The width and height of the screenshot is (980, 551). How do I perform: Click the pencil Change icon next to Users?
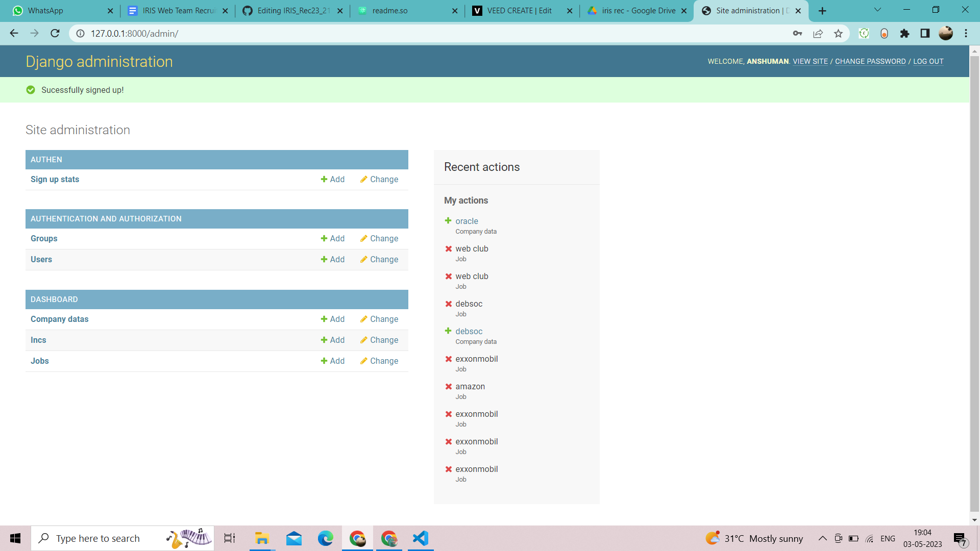[x=364, y=259]
